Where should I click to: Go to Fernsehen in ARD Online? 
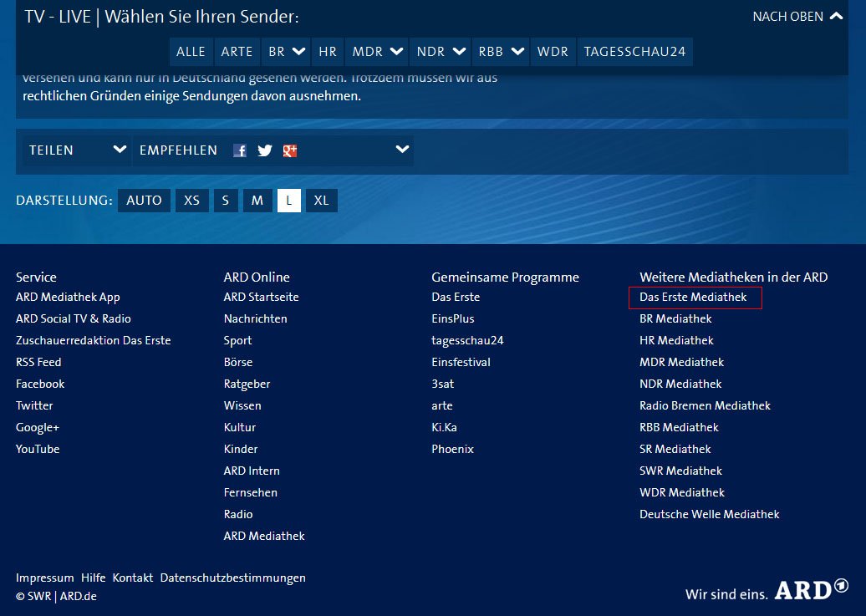pyautogui.click(x=251, y=493)
